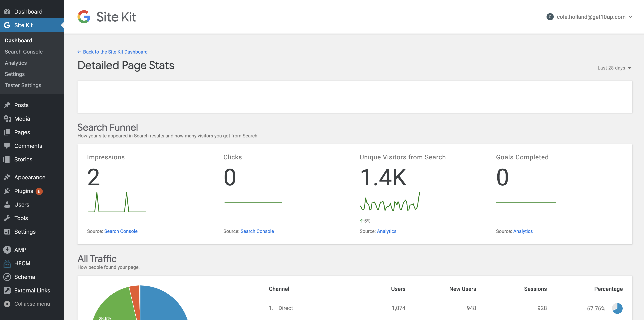Open the Pages menu item

pyautogui.click(x=22, y=132)
